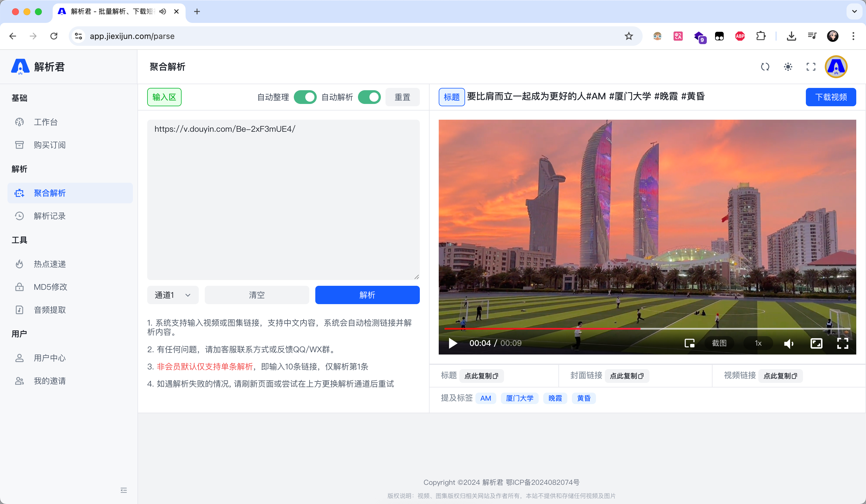
Task: Click inside the link input textarea
Action: [284, 200]
